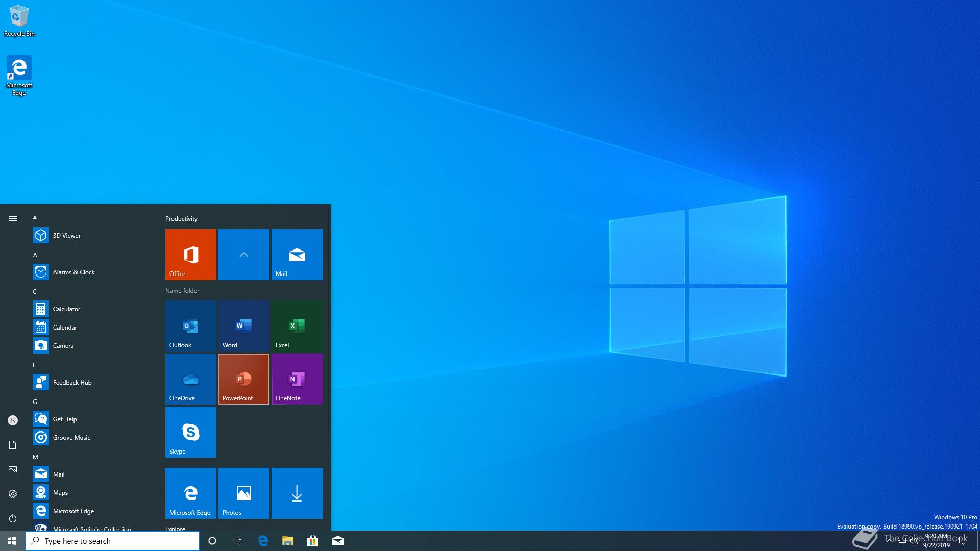Open the Outlook tile

pos(190,325)
